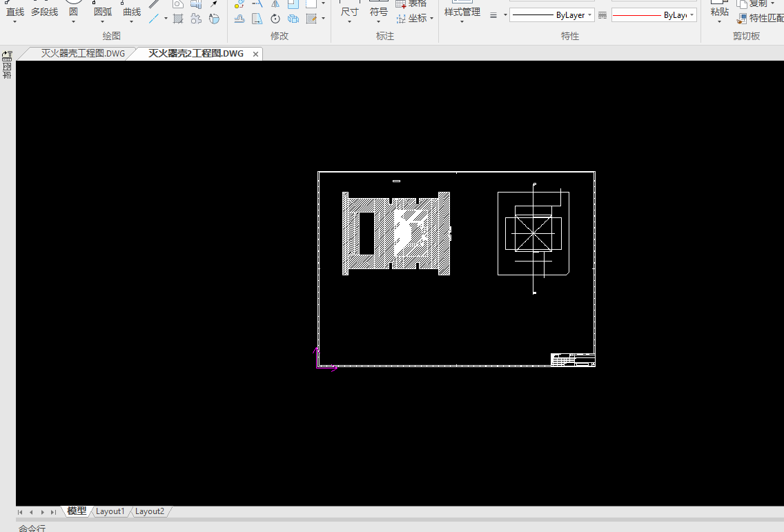Expand the edit hatch dropdown arrow

coord(324,19)
